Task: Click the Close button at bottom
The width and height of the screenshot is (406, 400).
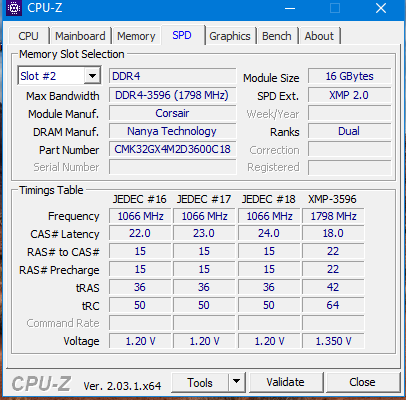Action: [363, 382]
